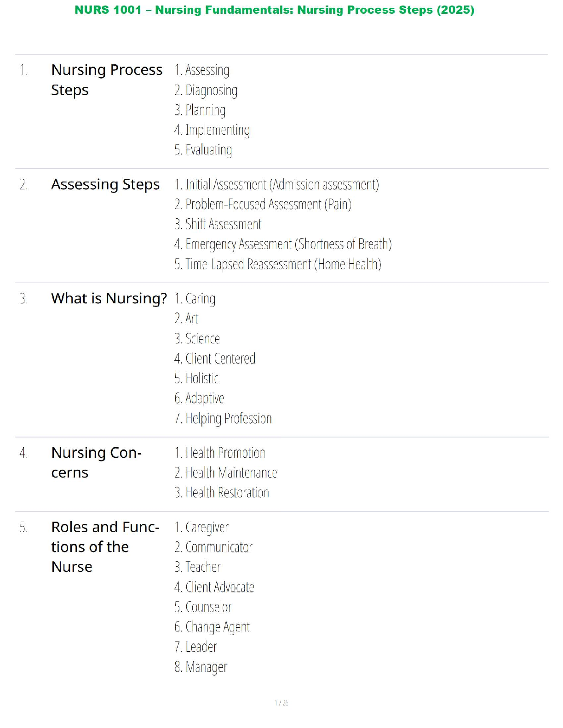The image size is (563, 728).
Task: Click the '4. Client Centered' list entry
Action: click(215, 358)
